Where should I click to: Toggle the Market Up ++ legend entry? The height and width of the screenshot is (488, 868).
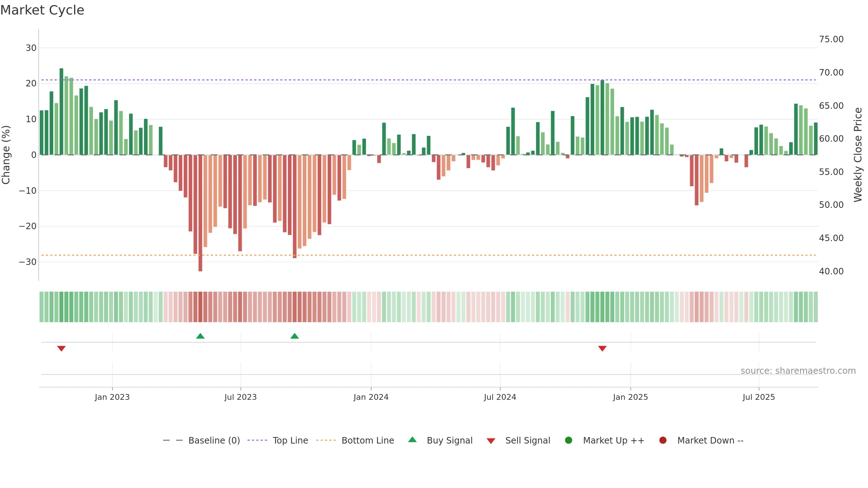(604, 440)
